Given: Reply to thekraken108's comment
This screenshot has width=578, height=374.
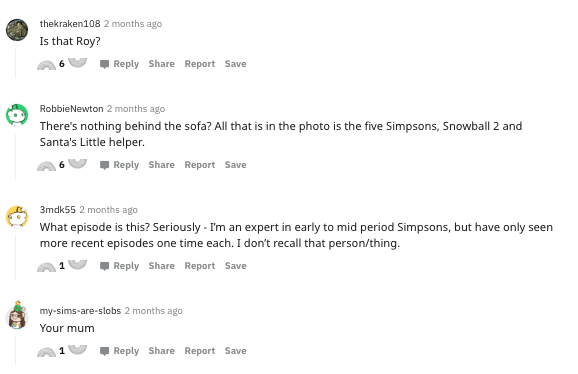Looking at the screenshot, I should [119, 64].
